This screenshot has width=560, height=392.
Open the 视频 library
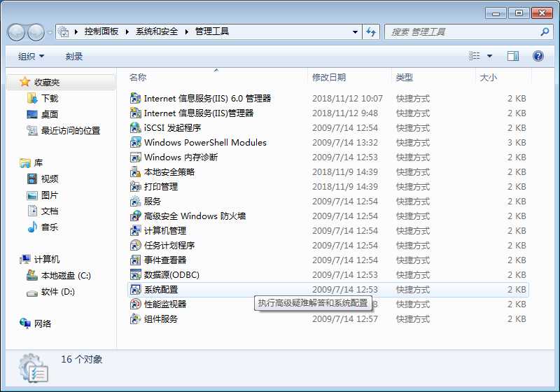[50, 178]
